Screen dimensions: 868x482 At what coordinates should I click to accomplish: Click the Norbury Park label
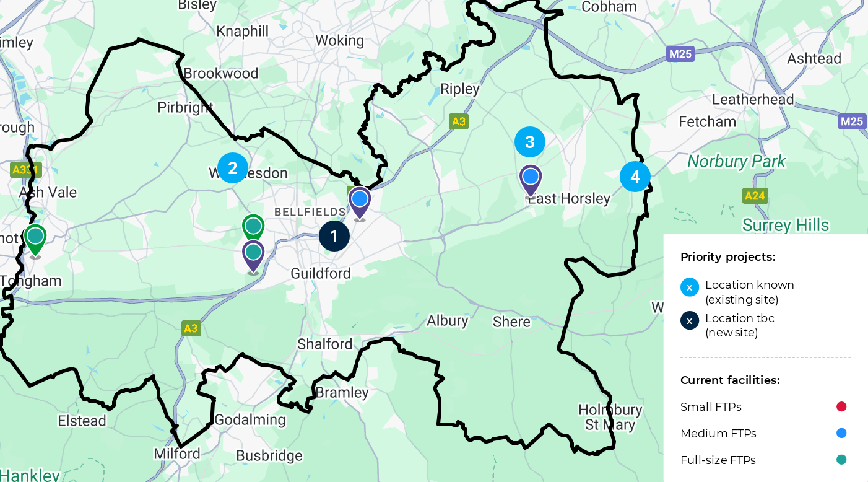point(737,162)
